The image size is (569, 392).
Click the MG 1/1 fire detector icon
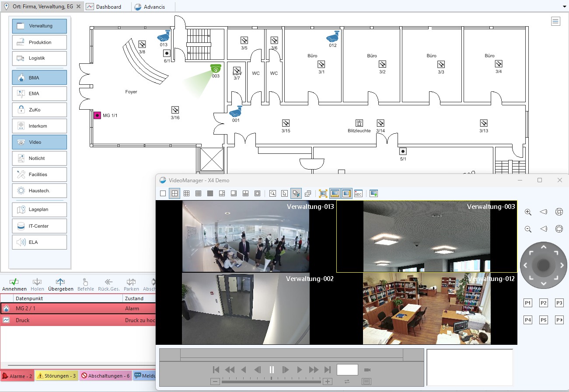[98, 115]
